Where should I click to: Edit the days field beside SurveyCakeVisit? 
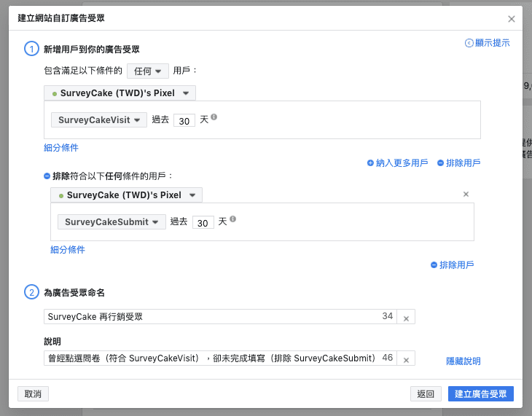(184, 120)
